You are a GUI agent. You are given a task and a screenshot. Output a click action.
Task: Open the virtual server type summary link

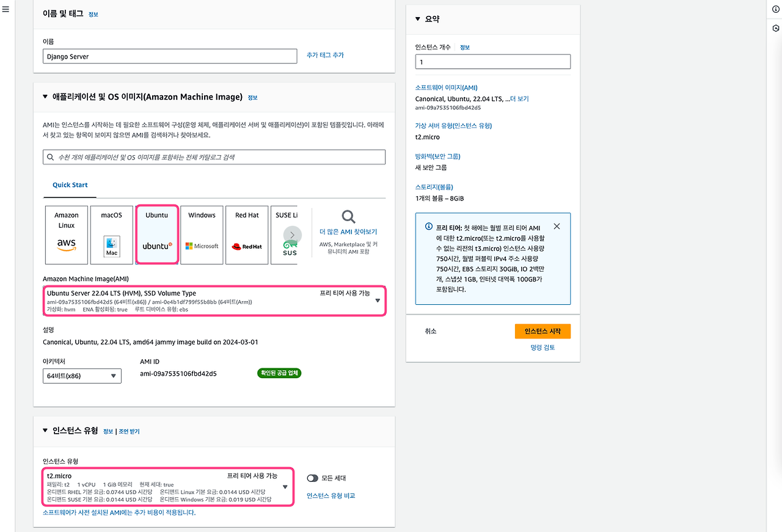click(453, 126)
